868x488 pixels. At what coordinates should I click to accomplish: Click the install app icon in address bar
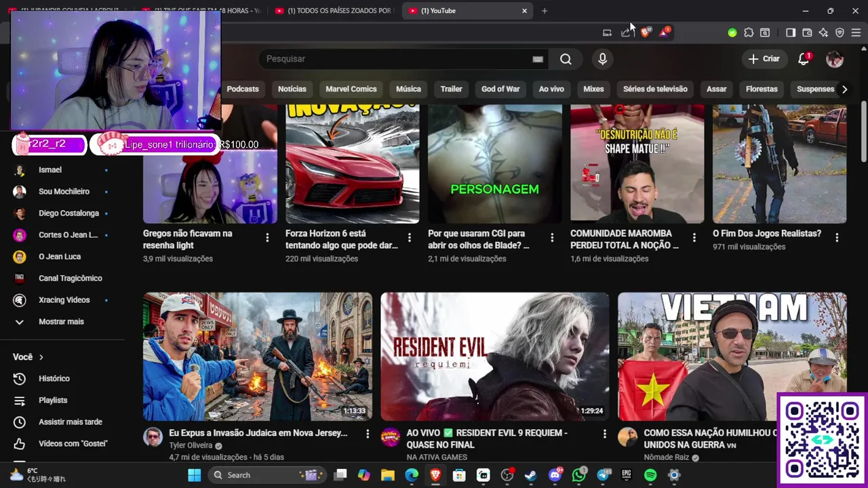click(608, 33)
